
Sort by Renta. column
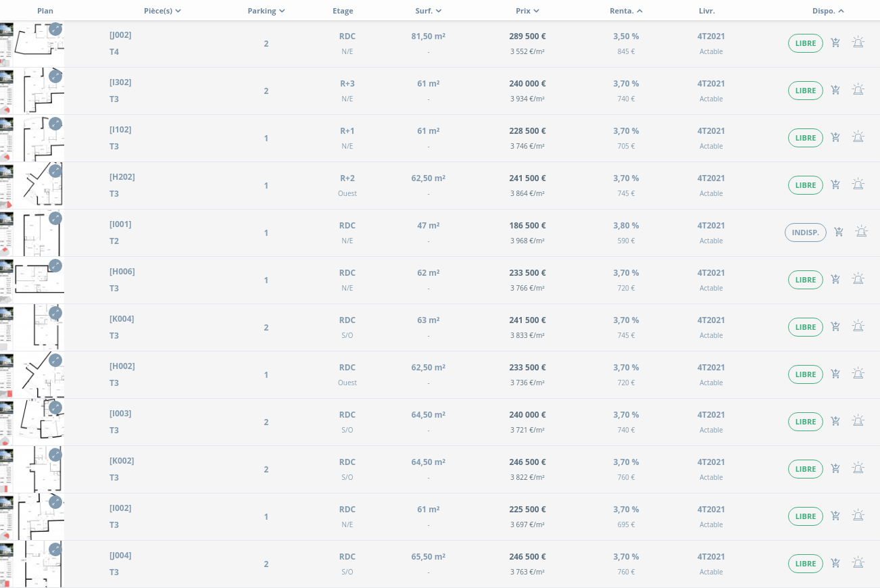[x=626, y=11]
